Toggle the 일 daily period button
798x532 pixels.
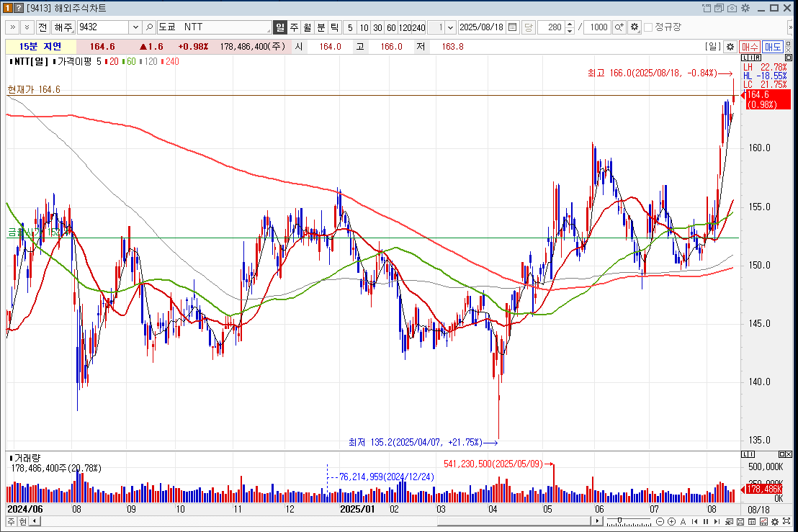click(280, 27)
